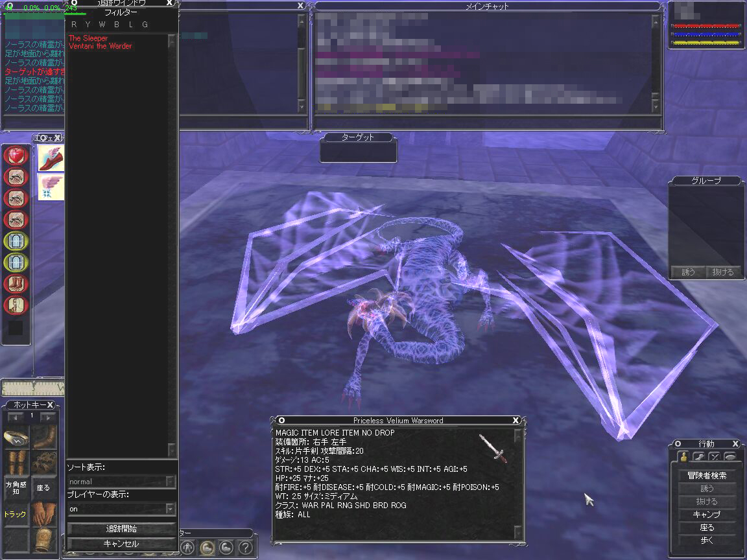Click the O button on the 行動 window title

coord(678,443)
